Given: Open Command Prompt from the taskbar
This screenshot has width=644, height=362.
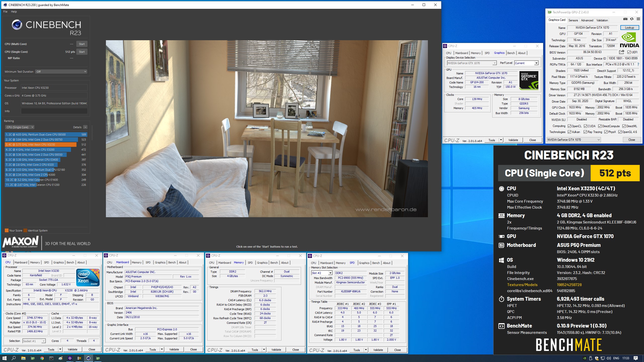Looking at the screenshot, I should (51, 358).
